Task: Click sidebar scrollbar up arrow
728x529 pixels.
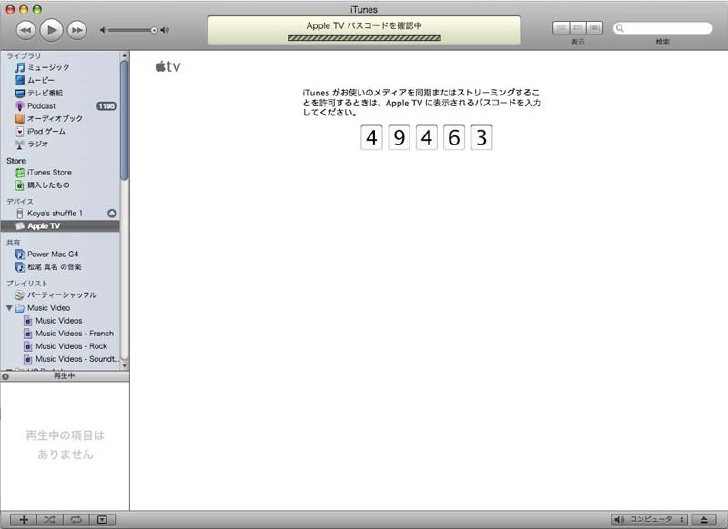Action: pos(124,55)
